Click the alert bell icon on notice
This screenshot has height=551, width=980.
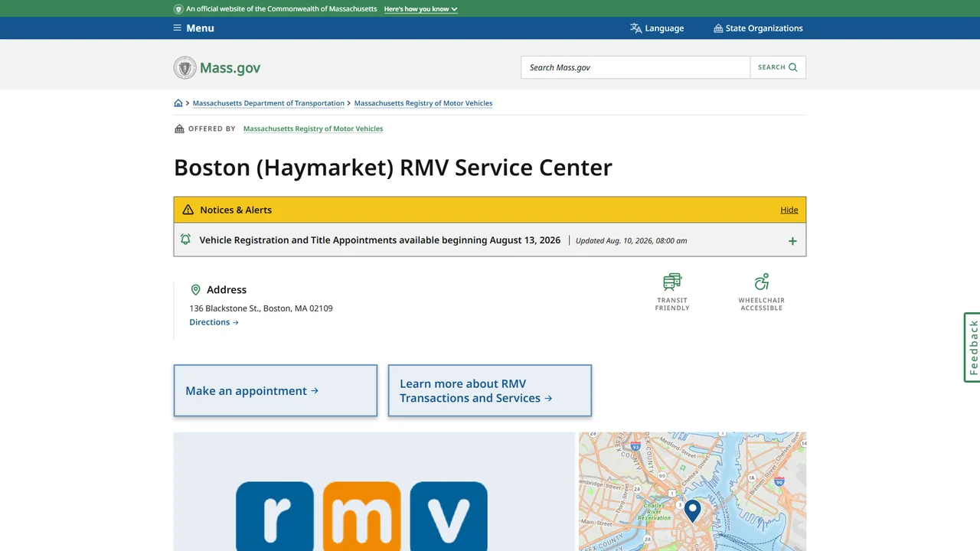(185, 240)
